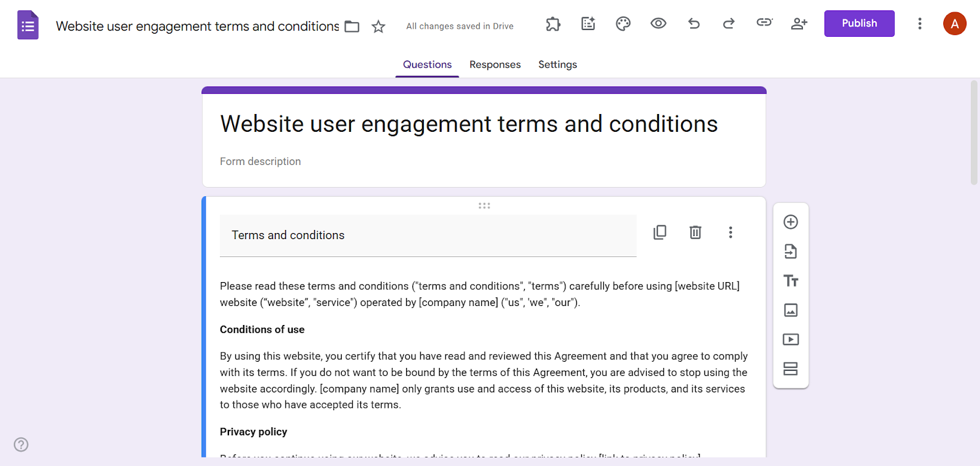Open the add-ons puzzle icon

[x=552, y=23]
